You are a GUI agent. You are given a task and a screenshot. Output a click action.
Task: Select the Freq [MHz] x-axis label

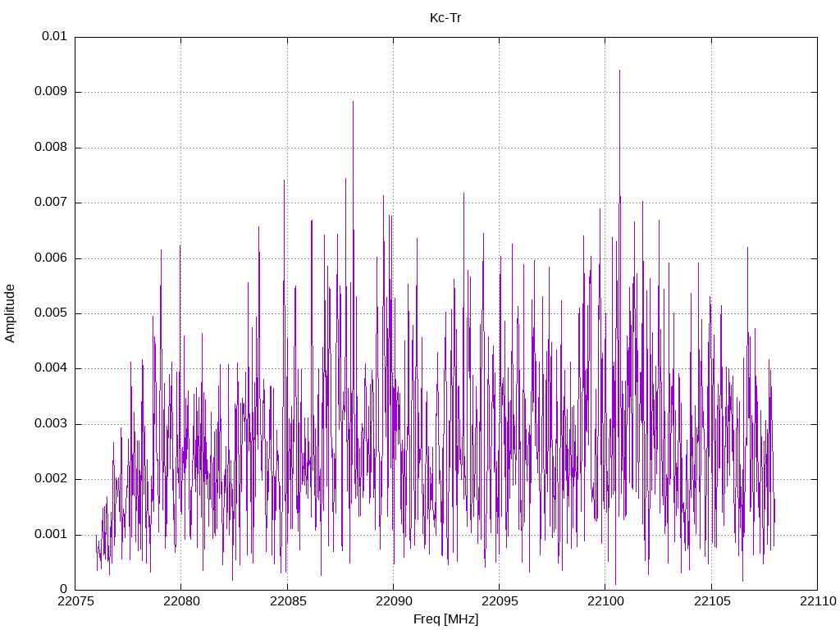click(445, 619)
